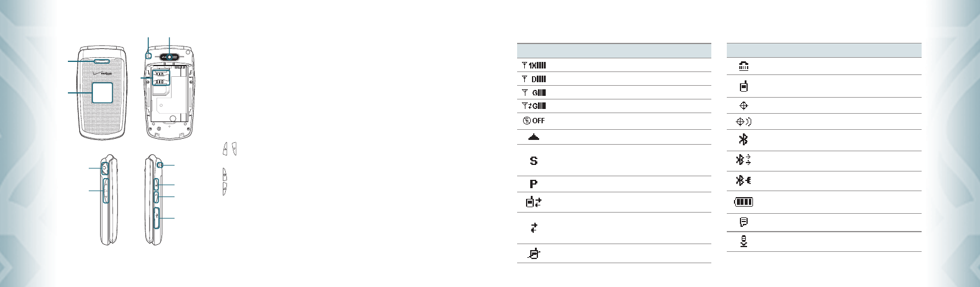Click the bold P status icon
This screenshot has height=287, width=980.
534,184
